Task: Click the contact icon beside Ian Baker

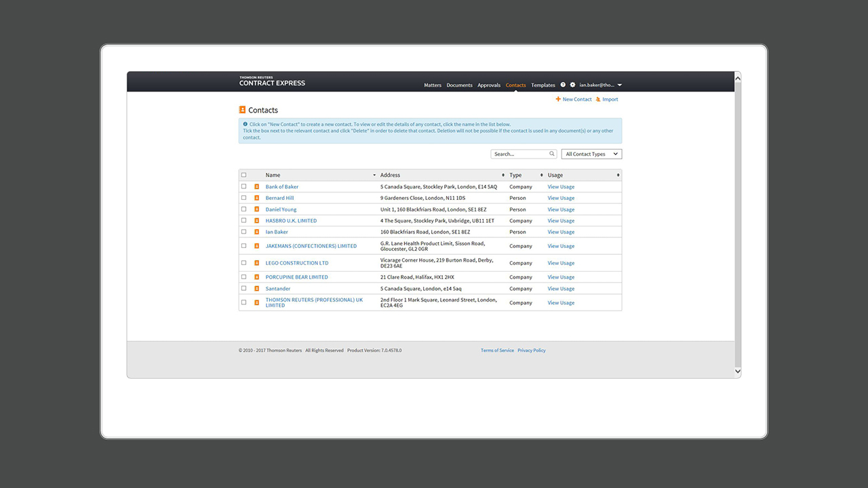Action: [x=257, y=232]
